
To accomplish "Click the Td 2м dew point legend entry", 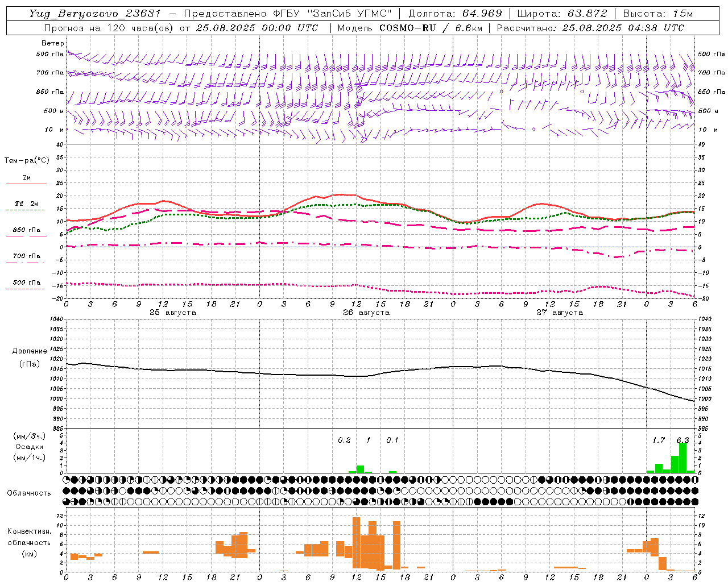I will [x=27, y=203].
